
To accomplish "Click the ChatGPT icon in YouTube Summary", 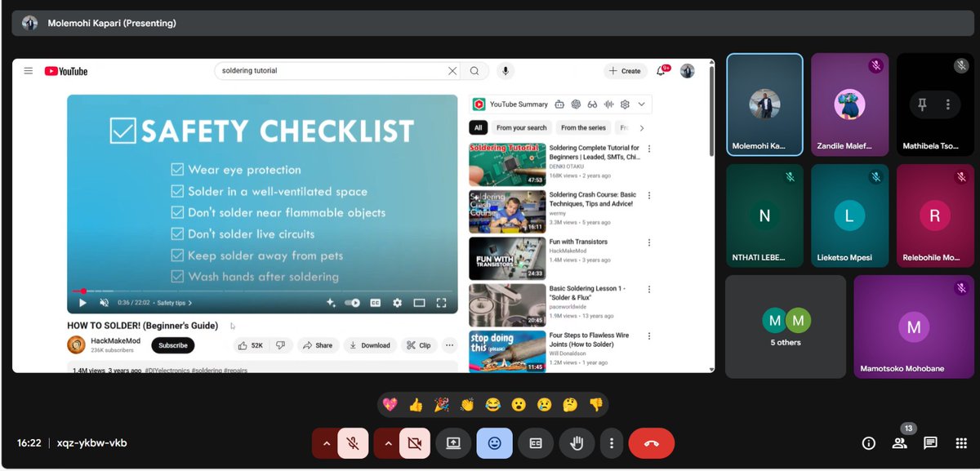I will pyautogui.click(x=576, y=104).
